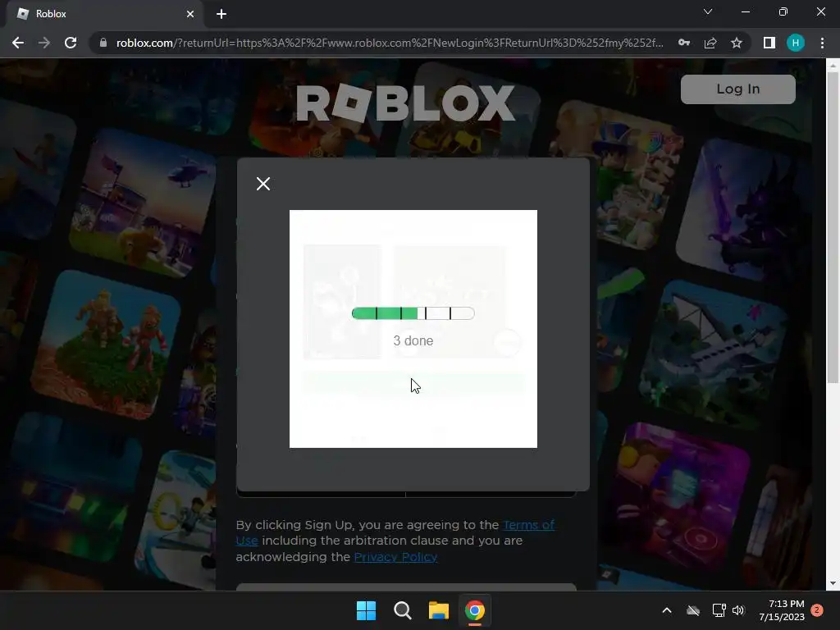Open the clock and date panel
Screen dimensions: 840x630
(782, 610)
